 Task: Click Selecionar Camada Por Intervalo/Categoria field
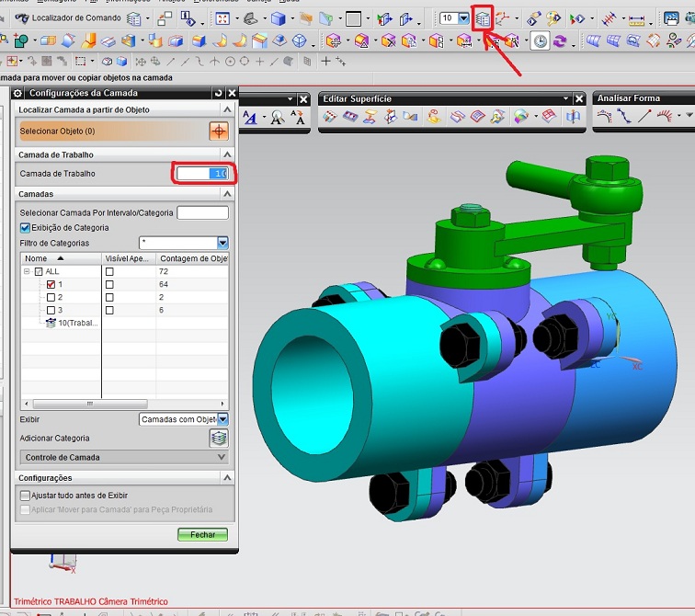pos(202,213)
